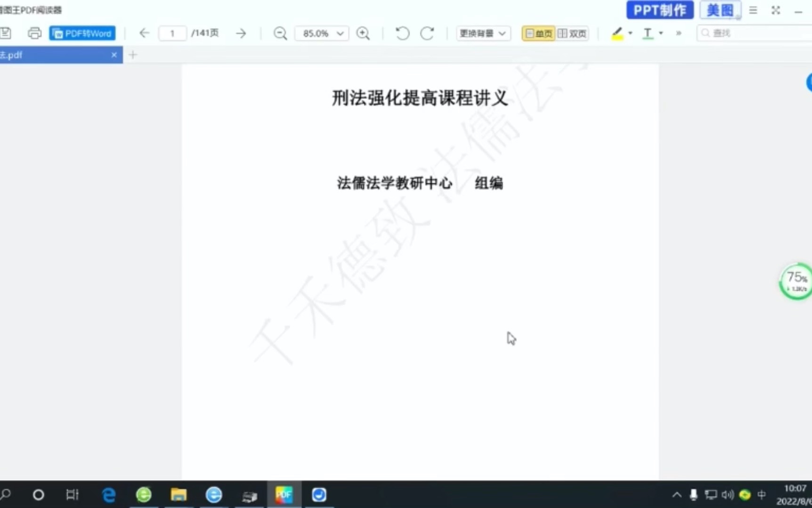Click the text 组编 on page
Screen dimensions: 812x508
click(x=489, y=183)
